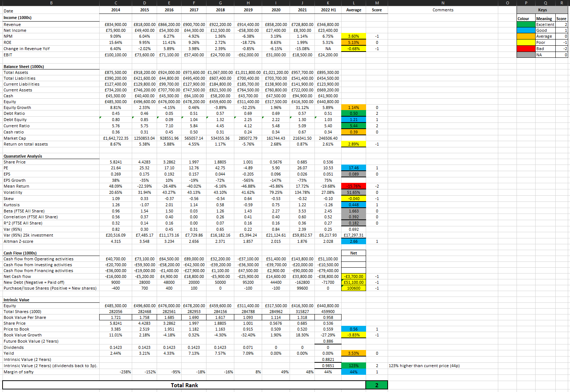
Task: Select the 'Quanatative Analysis' section heading
Action: pyautogui.click(x=51, y=156)
